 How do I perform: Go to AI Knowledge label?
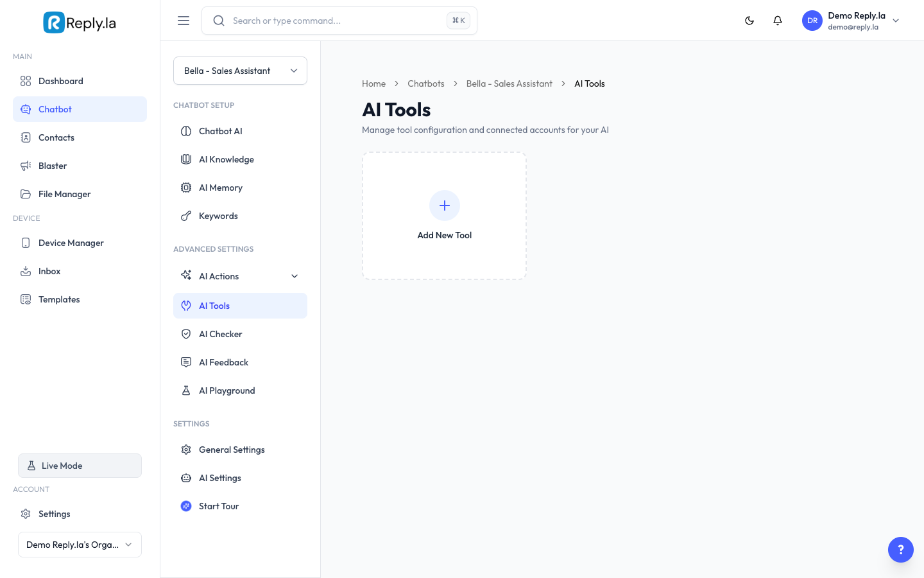point(227,159)
